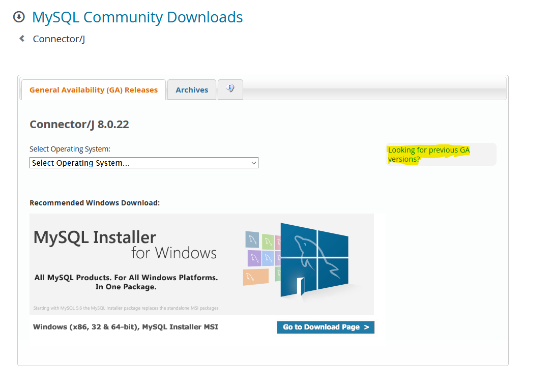This screenshot has width=553, height=392.
Task: Click 'All MySQL Products. For All Windows Platforms.' text
Action: click(x=126, y=278)
